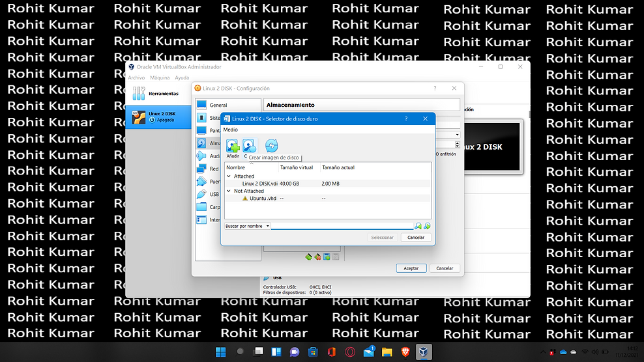Show hidden system tray icons

pyautogui.click(x=543, y=352)
